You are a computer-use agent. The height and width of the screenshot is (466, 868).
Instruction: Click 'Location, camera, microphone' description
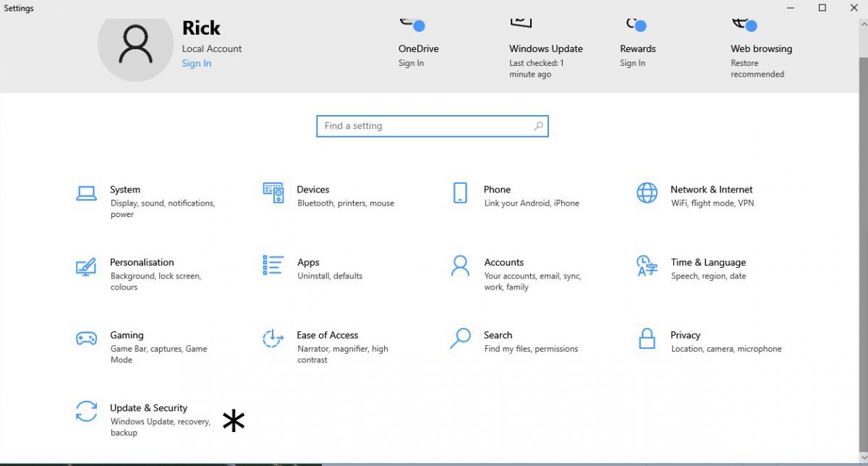[726, 349]
